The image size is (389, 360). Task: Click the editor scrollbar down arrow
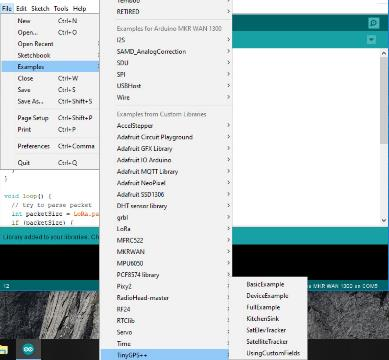point(384,220)
